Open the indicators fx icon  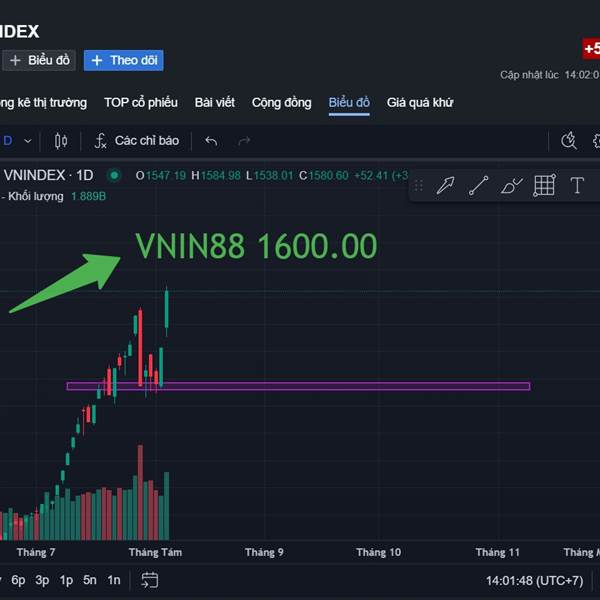(x=100, y=141)
